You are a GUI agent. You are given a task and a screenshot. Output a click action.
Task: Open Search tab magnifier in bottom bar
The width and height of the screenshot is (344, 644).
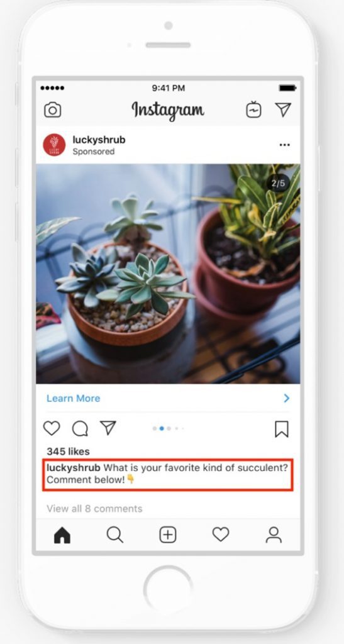click(115, 535)
